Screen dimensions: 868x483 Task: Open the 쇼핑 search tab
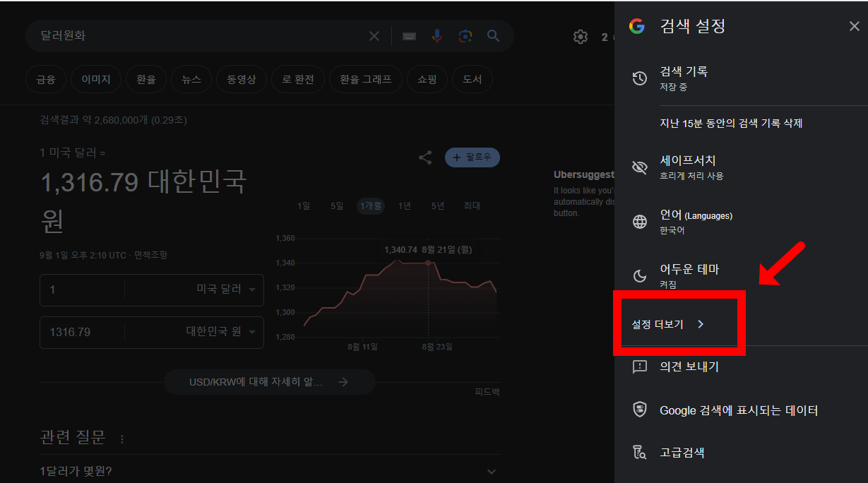427,79
